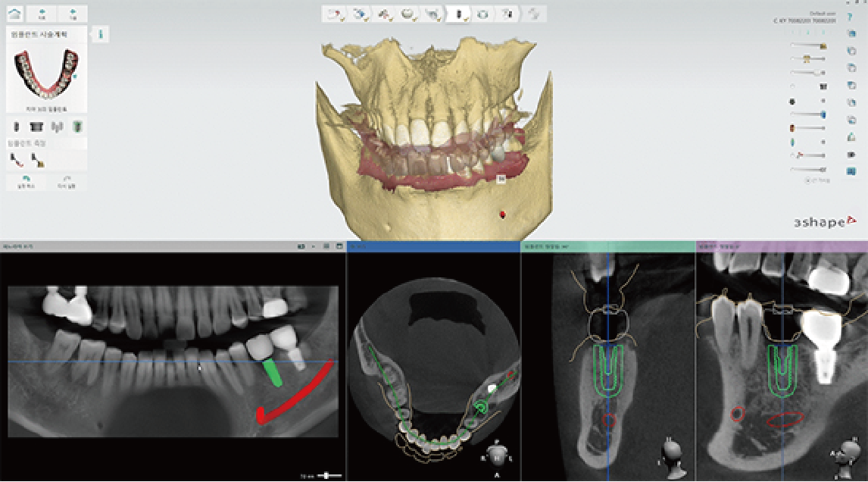This screenshot has width=868, height=482.
Task: Open the help question mark icon
Action: tap(851, 17)
